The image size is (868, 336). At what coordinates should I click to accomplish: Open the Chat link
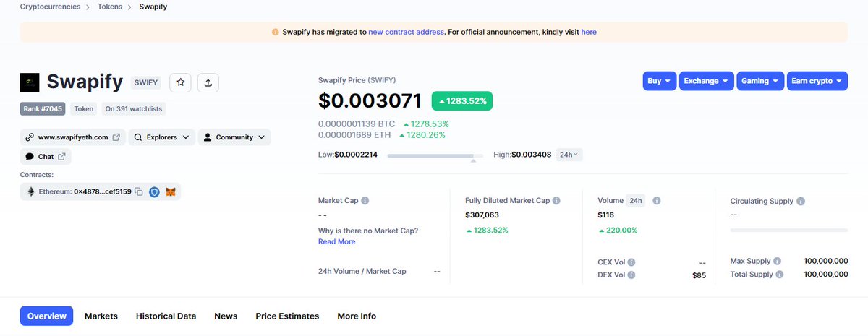(x=46, y=156)
